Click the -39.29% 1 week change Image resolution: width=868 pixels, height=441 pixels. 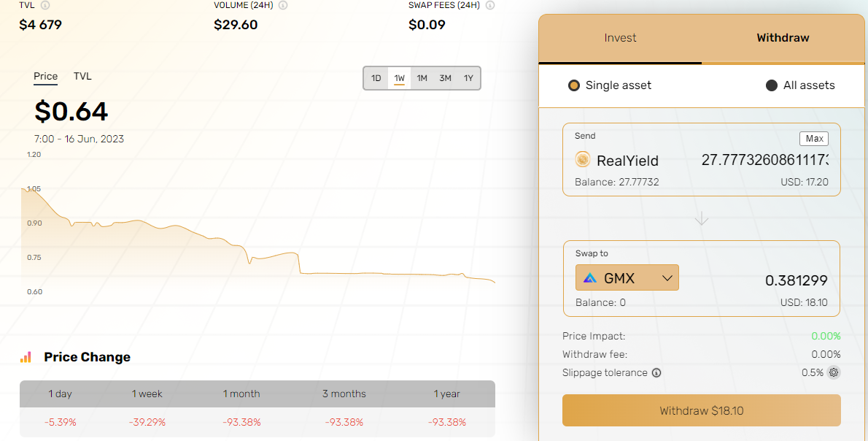tap(147, 422)
